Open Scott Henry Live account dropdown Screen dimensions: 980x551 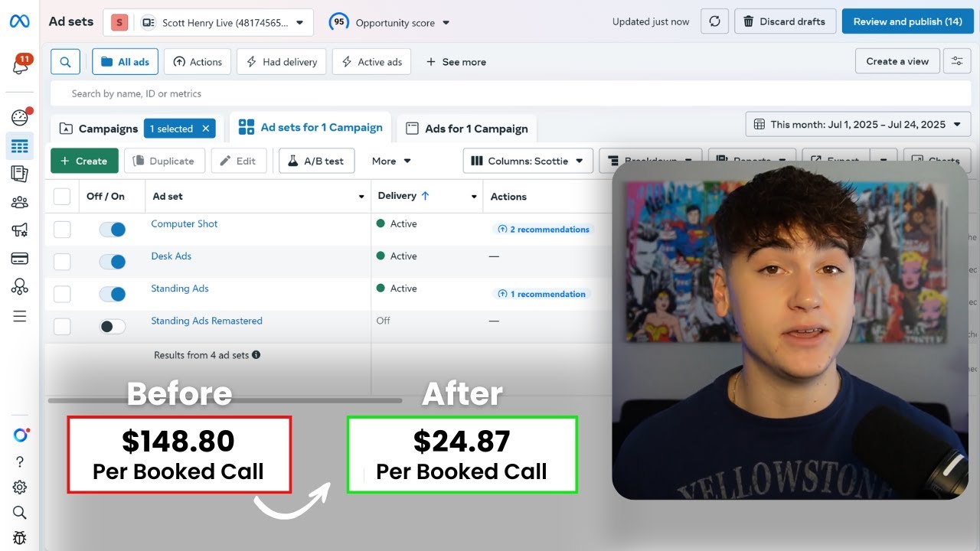(x=208, y=23)
